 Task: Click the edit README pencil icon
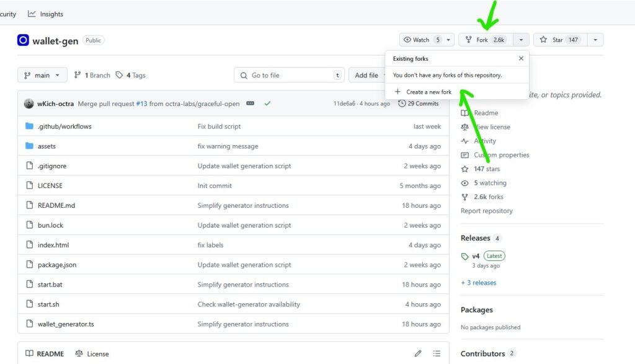(418, 353)
